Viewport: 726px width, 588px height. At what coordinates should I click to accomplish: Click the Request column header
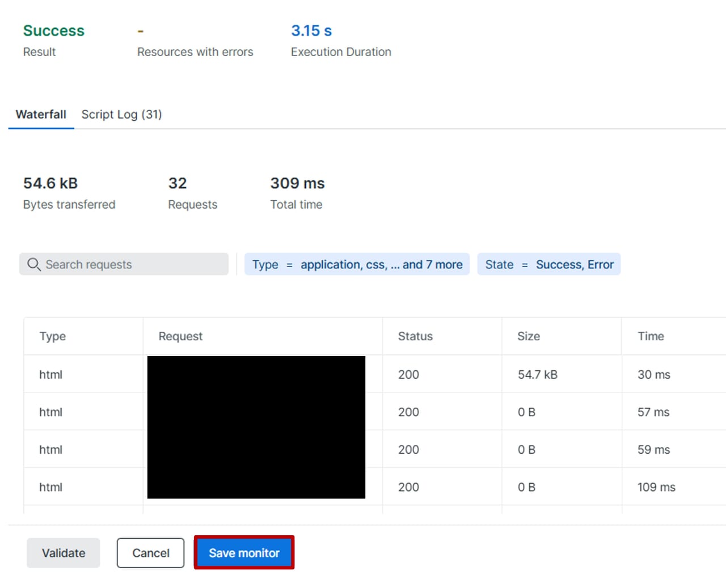tap(180, 336)
